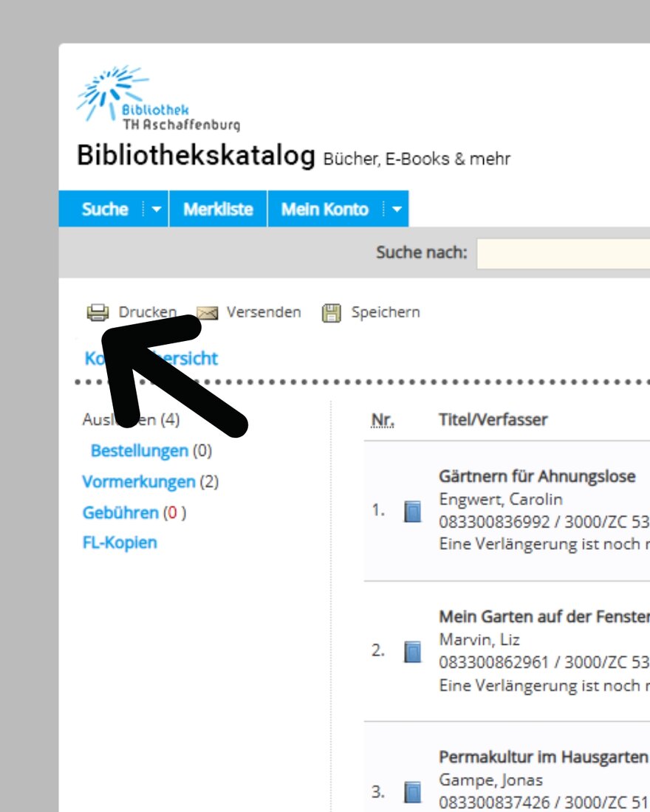Click the Versenden link

click(x=264, y=312)
